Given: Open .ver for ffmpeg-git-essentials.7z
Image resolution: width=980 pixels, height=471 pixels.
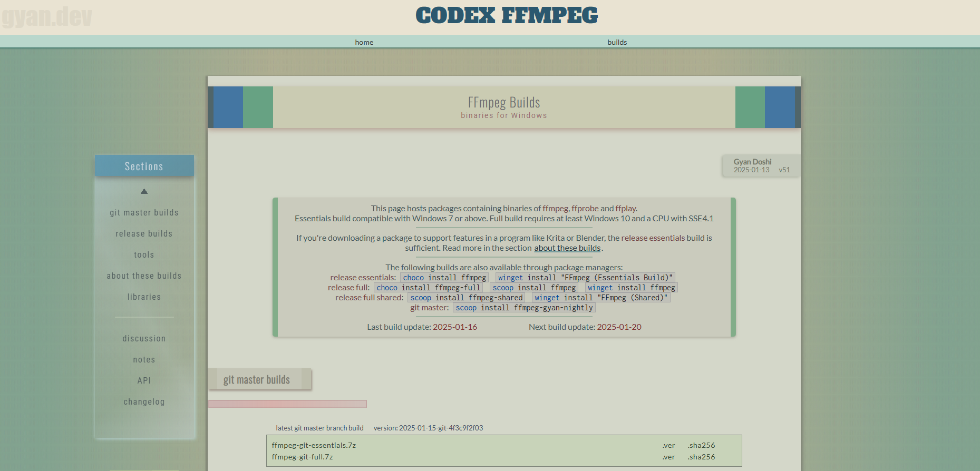Looking at the screenshot, I should click(x=668, y=445).
